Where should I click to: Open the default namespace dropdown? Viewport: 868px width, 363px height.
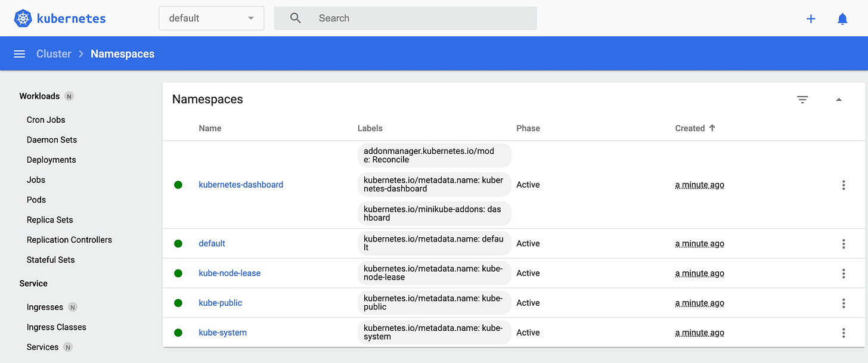pyautogui.click(x=211, y=18)
